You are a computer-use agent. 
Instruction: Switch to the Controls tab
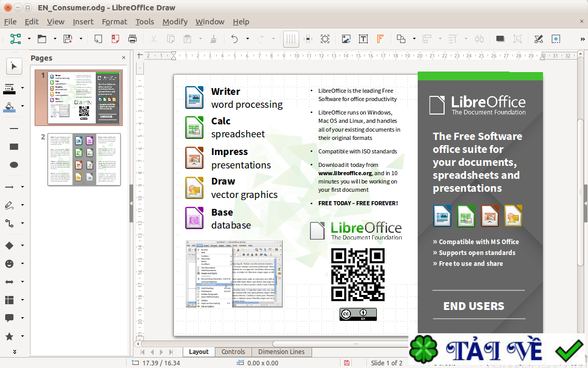233,351
